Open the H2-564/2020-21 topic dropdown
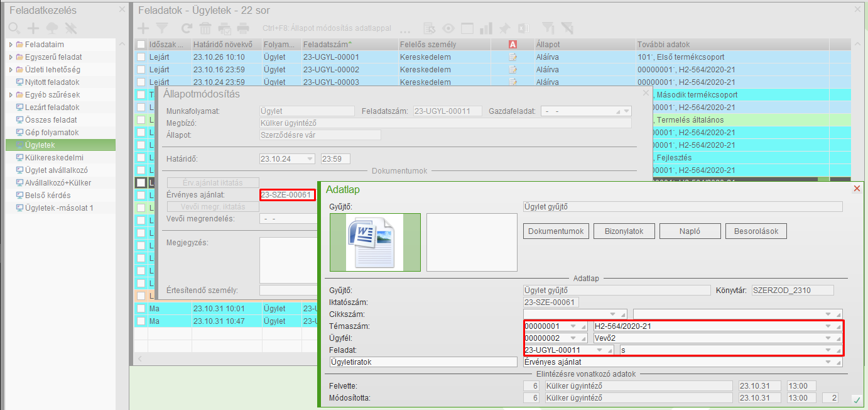This screenshot has height=410, width=868. [x=828, y=327]
